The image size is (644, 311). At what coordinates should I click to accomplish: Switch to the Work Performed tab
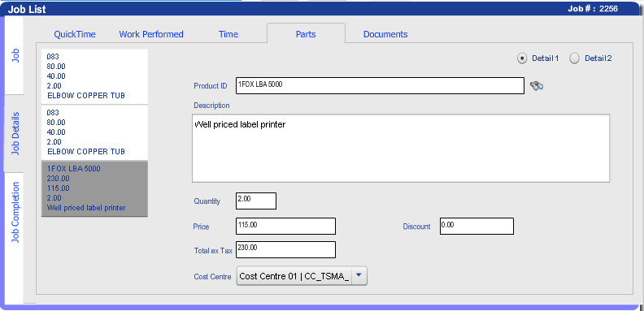coord(151,34)
